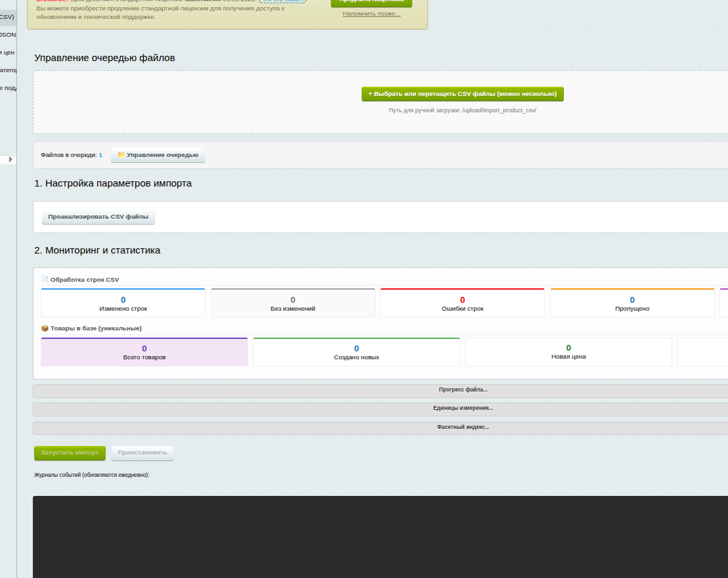Select the Ошибки строк stat card
728x578 pixels.
[x=462, y=303]
